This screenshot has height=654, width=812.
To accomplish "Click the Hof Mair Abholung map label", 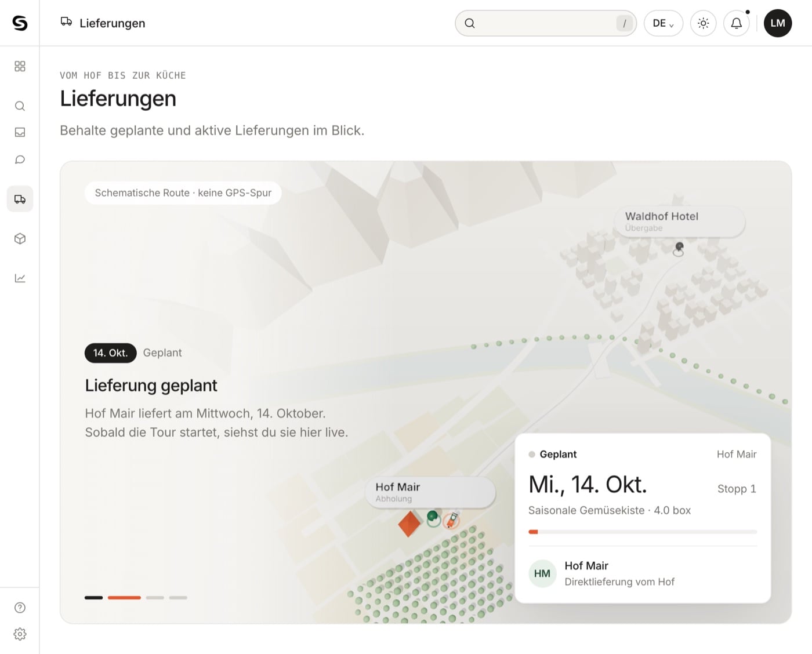I will pos(430,492).
